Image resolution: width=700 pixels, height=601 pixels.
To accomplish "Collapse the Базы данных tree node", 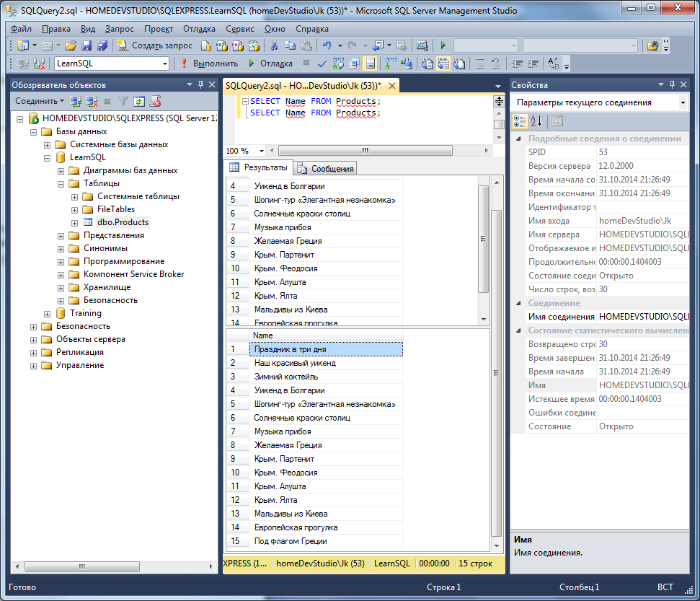I will 33,132.
